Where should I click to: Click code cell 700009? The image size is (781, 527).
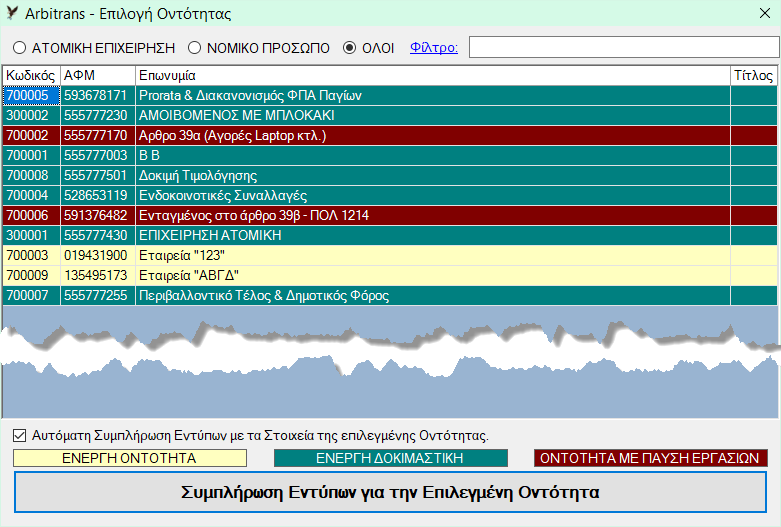pyautogui.click(x=31, y=275)
